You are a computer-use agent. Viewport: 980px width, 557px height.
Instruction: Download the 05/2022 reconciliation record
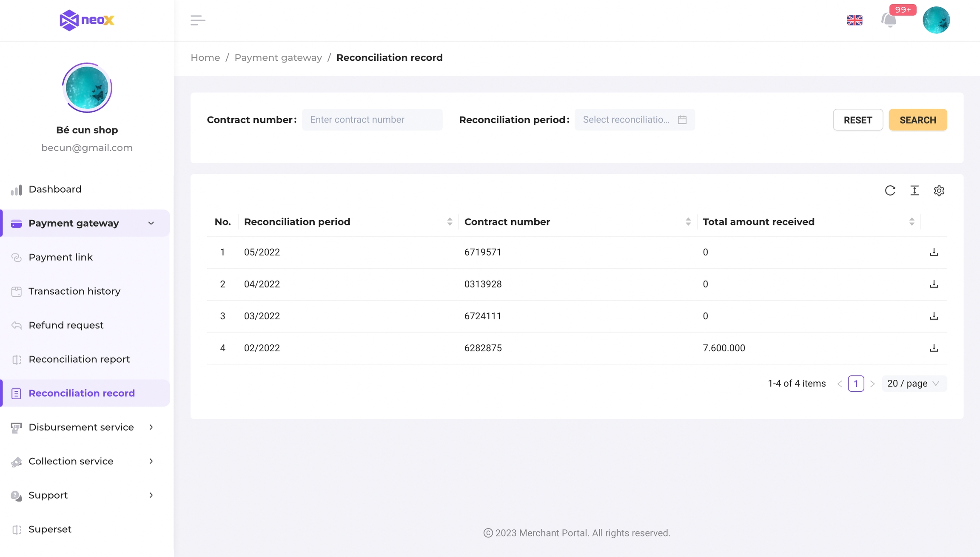[934, 252]
